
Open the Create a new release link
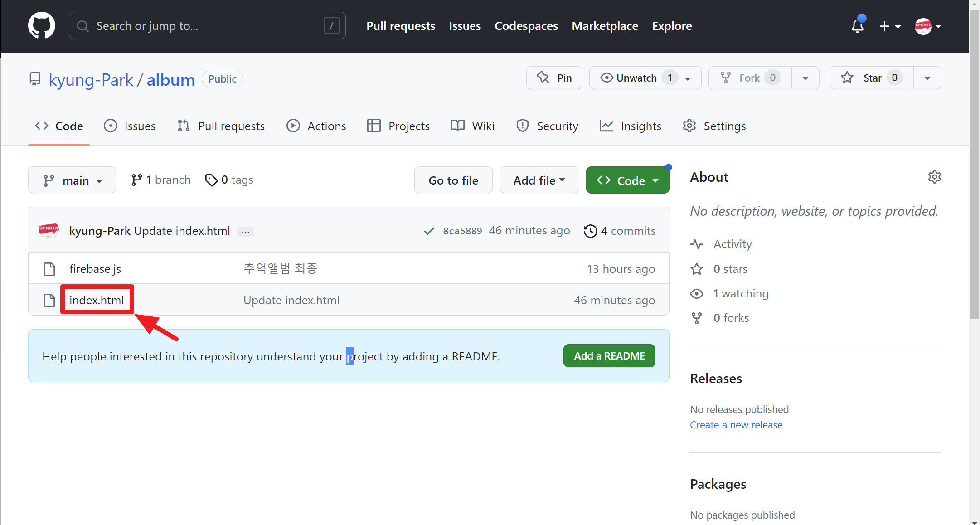(736, 425)
